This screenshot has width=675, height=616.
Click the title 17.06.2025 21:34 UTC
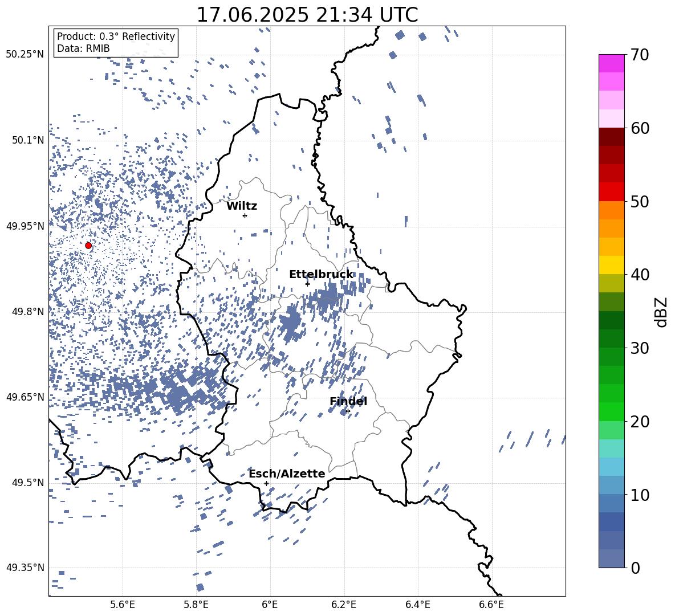(307, 15)
